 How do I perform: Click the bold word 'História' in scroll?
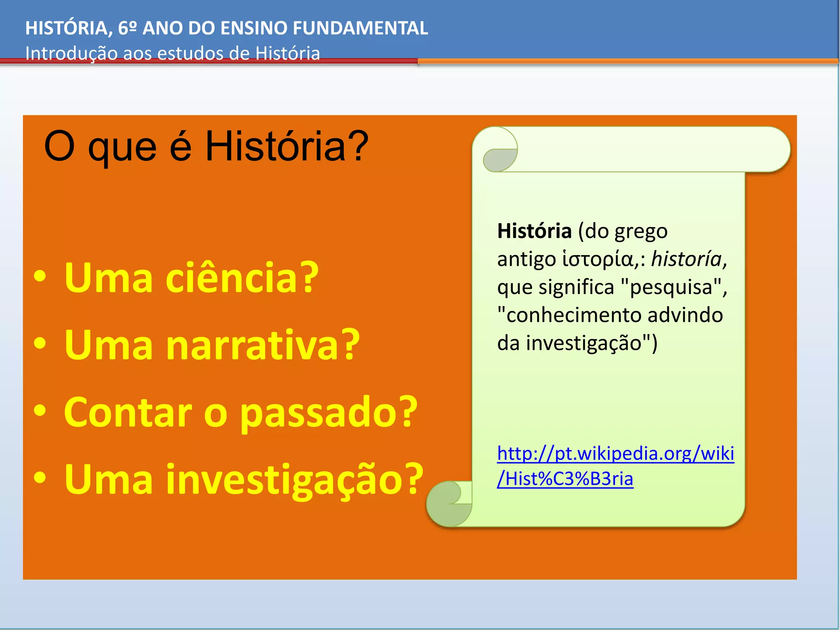coord(534,231)
